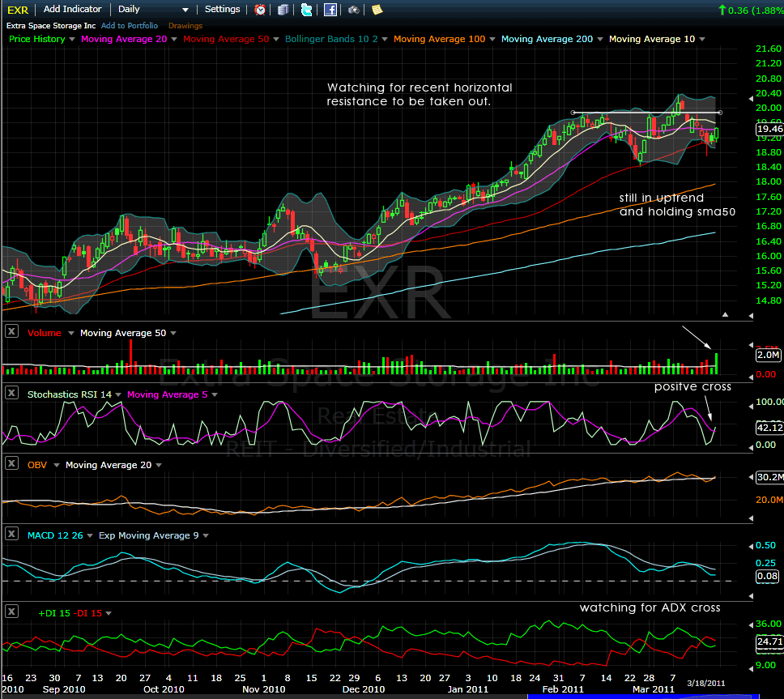The width and height of the screenshot is (784, 699).
Task: Open the Exp Moving Average 9 dropdown arrow
Action: [x=206, y=535]
